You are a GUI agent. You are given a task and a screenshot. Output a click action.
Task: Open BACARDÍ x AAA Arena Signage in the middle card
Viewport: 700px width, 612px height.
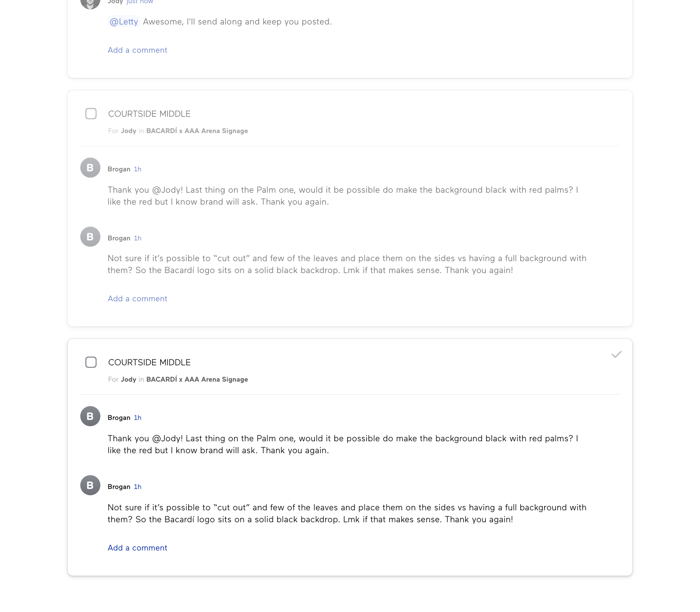click(197, 131)
